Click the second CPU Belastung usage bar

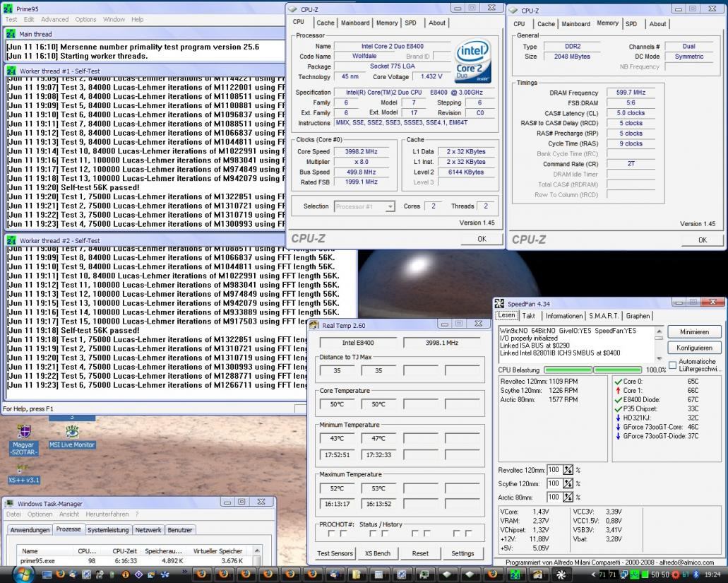tap(618, 370)
